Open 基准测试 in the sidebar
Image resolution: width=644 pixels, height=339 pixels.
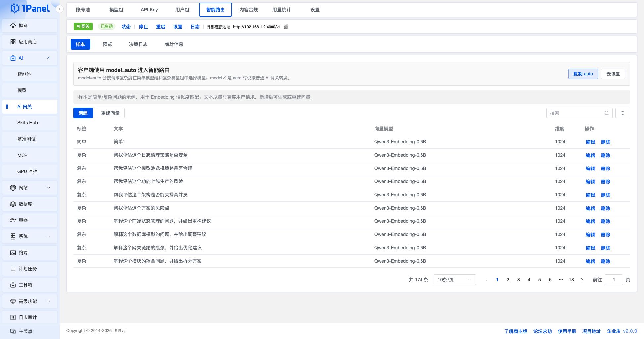click(x=30, y=139)
